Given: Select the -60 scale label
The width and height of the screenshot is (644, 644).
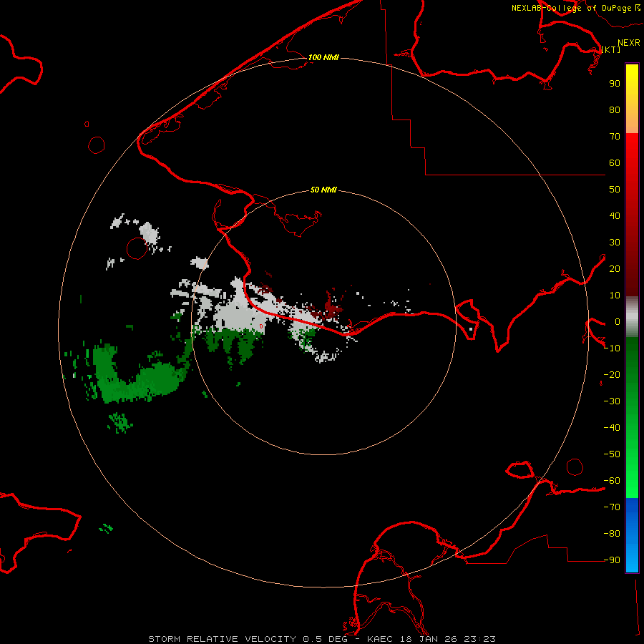Looking at the screenshot, I should (612, 481).
